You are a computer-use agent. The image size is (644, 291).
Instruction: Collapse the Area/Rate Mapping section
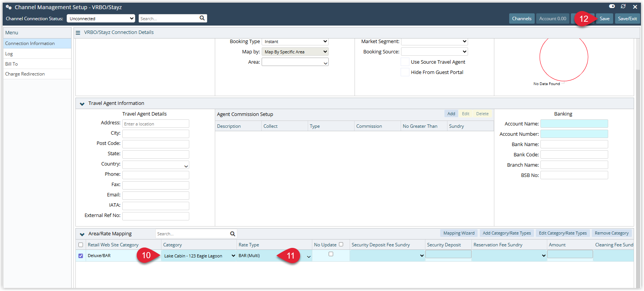pos(82,234)
